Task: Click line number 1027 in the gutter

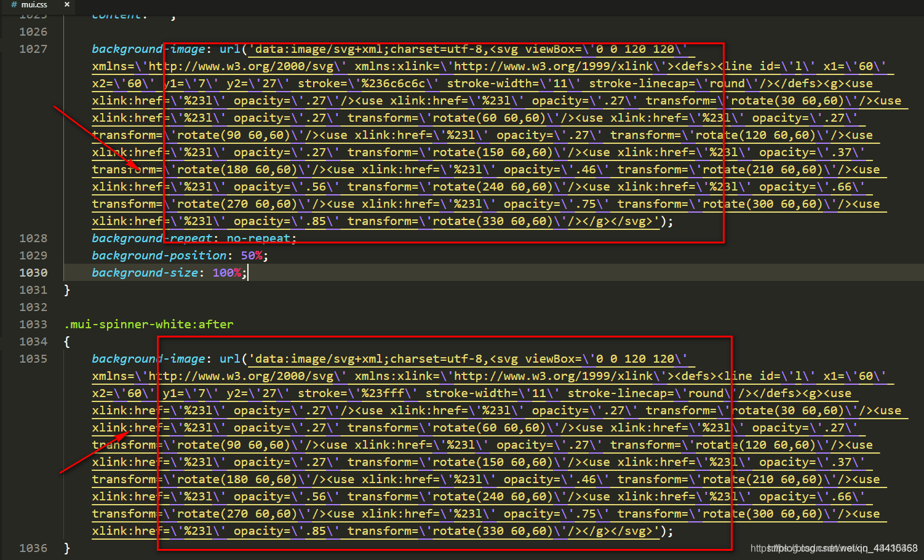Action: [x=33, y=49]
